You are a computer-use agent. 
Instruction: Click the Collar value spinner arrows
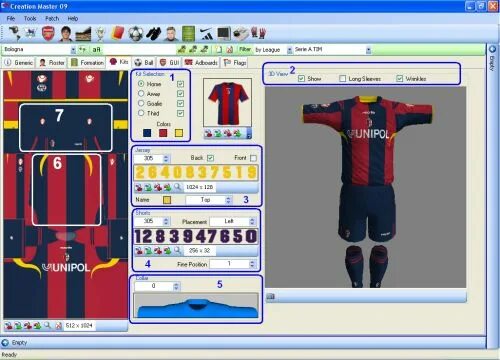[x=176, y=286]
